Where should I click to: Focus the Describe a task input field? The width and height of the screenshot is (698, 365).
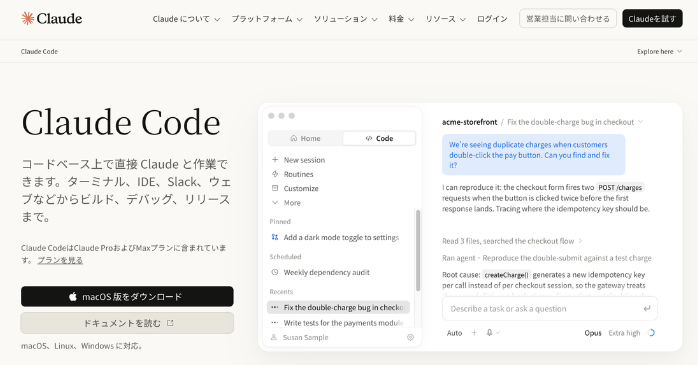click(550, 308)
